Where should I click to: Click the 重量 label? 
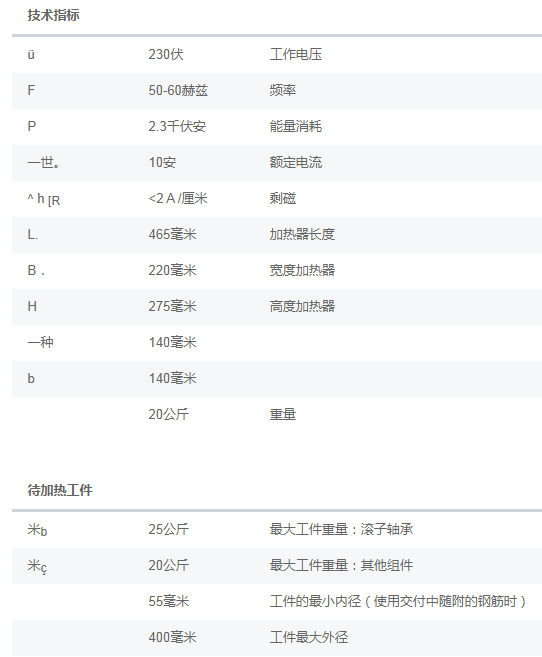(x=283, y=415)
